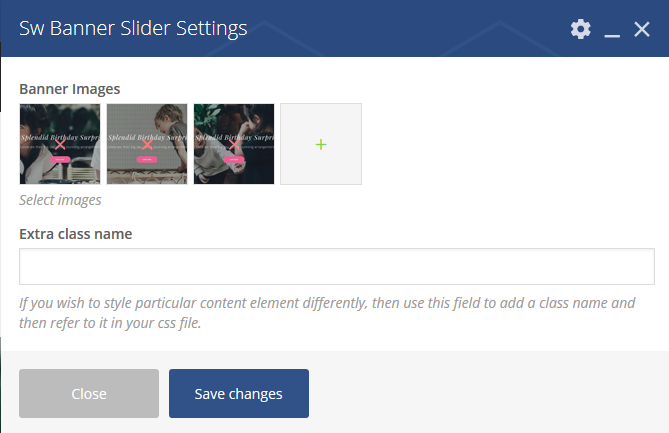Image resolution: width=669 pixels, height=433 pixels.
Task: Click the pink button in first thumbnail
Action: pyautogui.click(x=60, y=160)
